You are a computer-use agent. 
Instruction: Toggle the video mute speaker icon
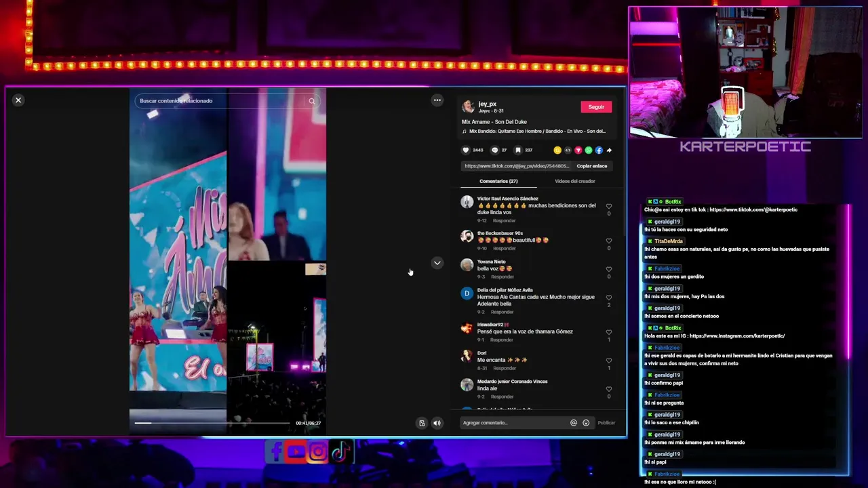pyautogui.click(x=437, y=424)
